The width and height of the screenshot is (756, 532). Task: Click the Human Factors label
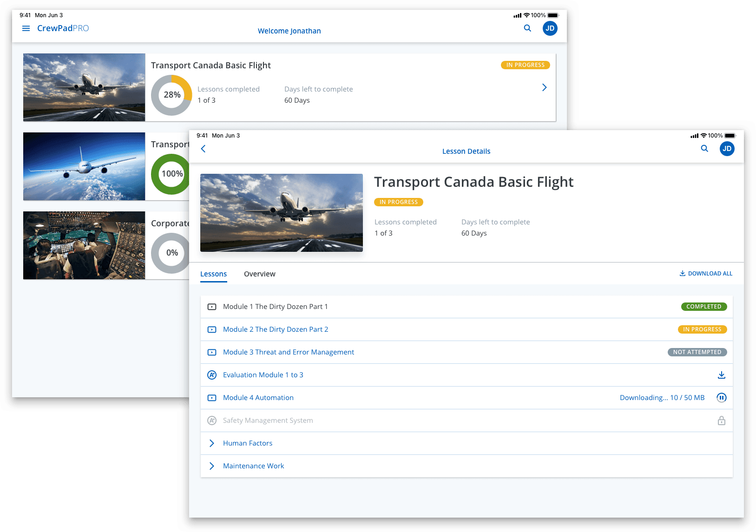point(248,443)
